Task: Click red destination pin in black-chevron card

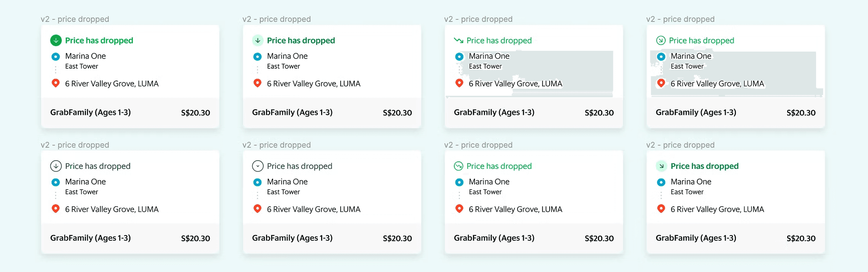Action: point(257,209)
